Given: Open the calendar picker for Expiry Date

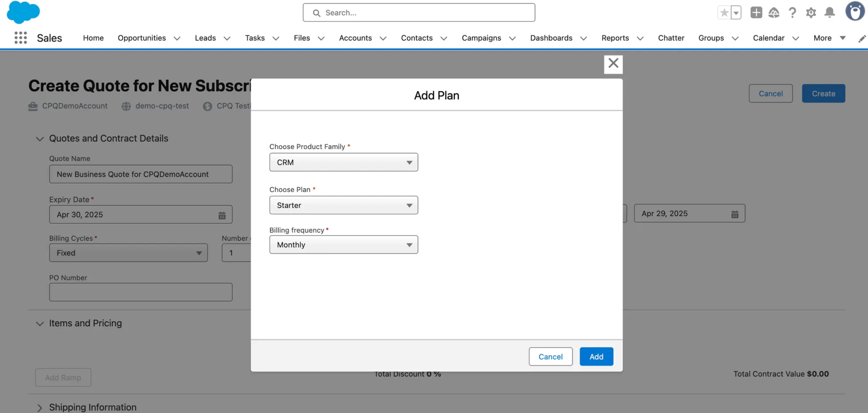Looking at the screenshot, I should tap(222, 214).
